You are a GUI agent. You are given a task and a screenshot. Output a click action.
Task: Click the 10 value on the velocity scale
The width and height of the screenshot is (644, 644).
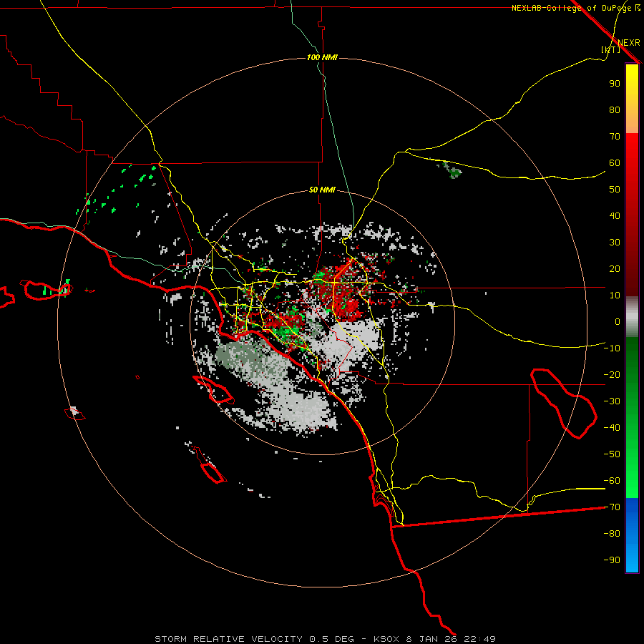(x=615, y=296)
